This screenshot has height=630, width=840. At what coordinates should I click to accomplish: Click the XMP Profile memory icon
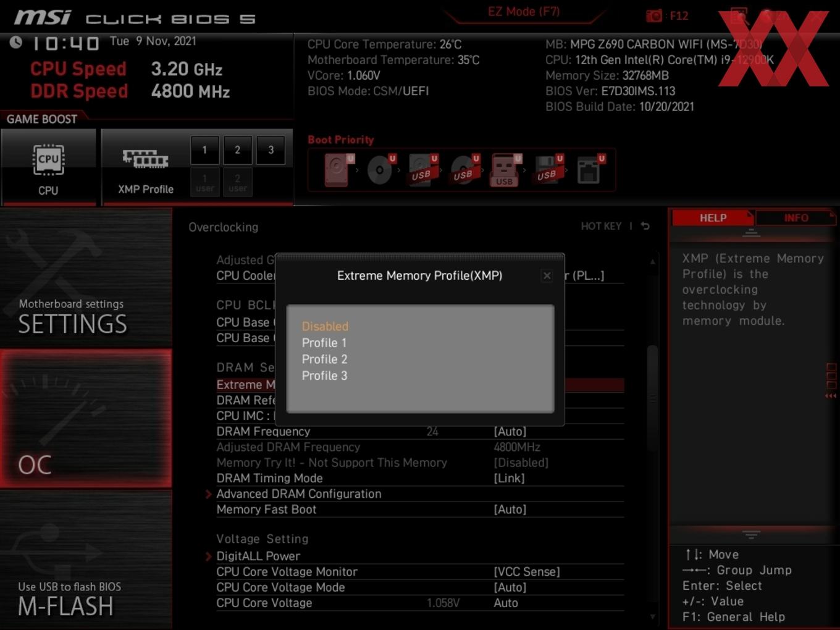(145, 159)
